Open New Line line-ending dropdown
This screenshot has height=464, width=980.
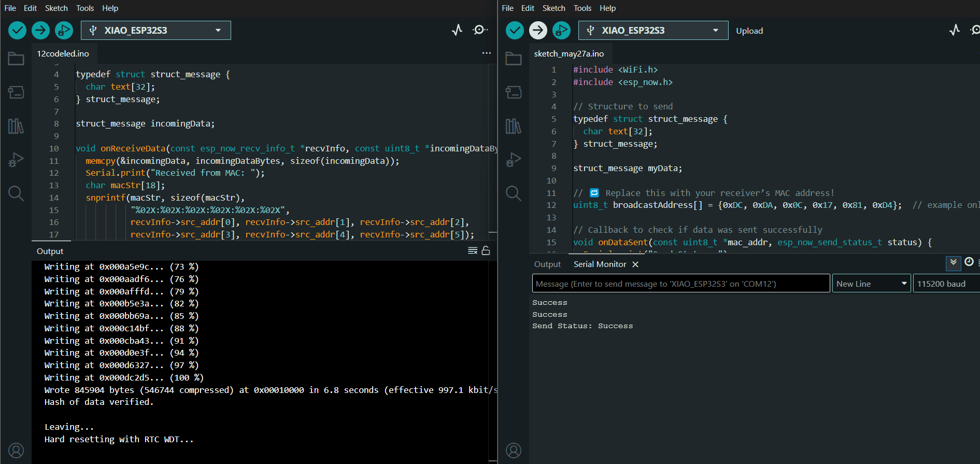click(872, 284)
